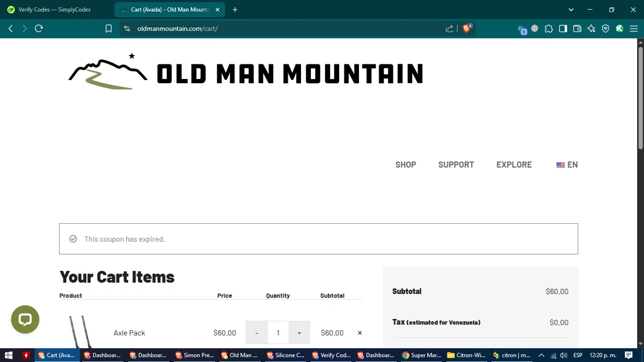Open the clock showing 12:20 p. m.

(x=603, y=355)
